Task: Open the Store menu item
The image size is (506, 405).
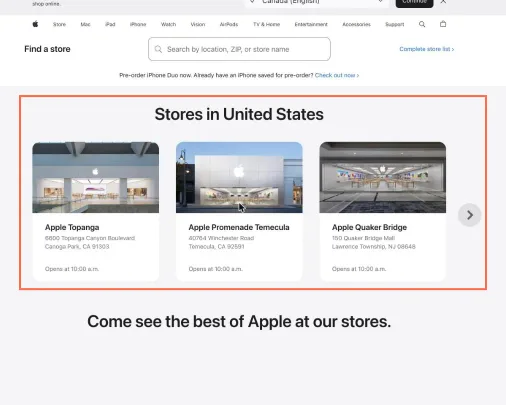Action: pos(59,24)
